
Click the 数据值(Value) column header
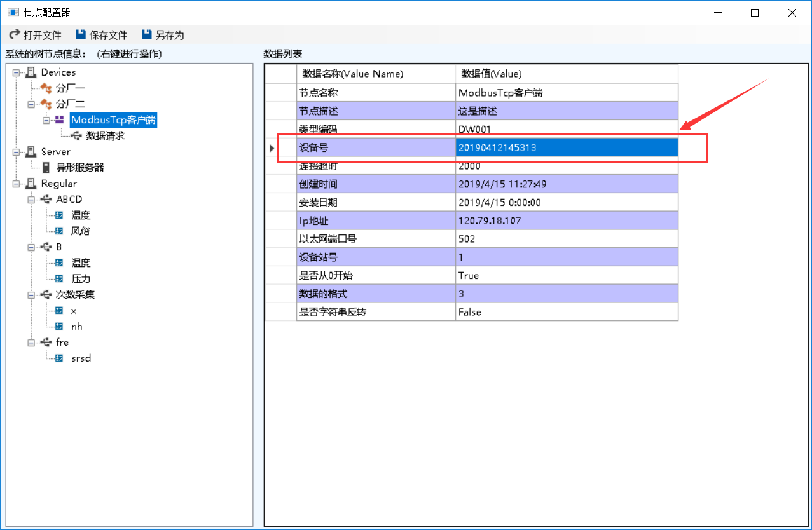coord(567,74)
